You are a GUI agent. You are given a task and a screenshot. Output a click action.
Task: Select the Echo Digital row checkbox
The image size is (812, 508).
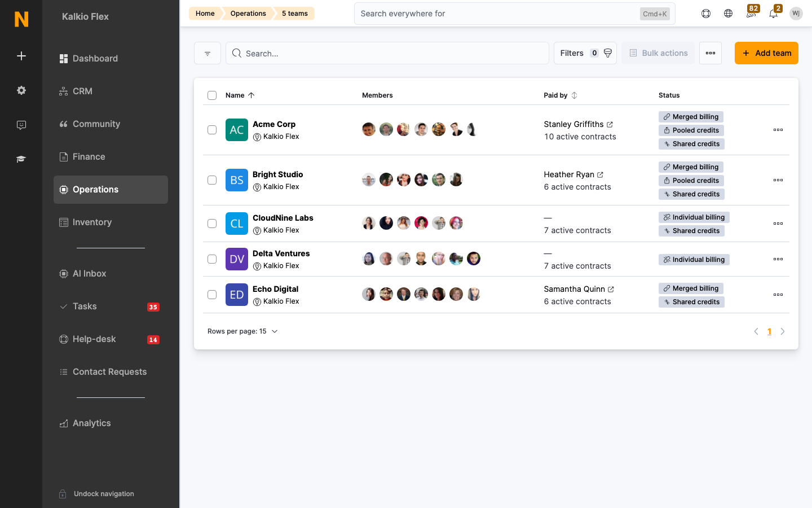(x=212, y=295)
